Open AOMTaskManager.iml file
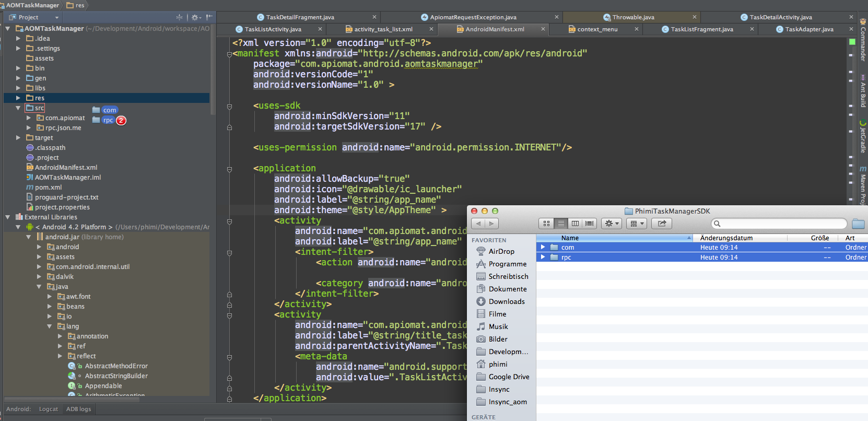This screenshot has width=868, height=421. click(64, 178)
